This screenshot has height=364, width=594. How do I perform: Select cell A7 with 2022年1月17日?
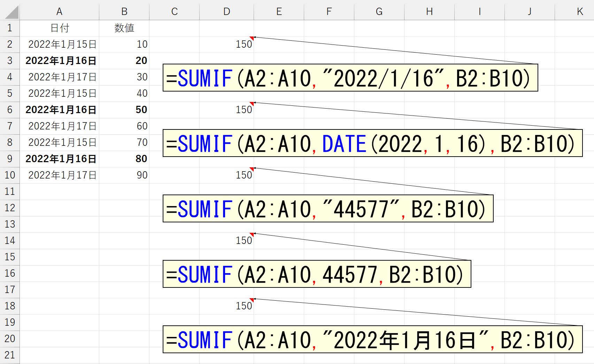[x=60, y=126]
